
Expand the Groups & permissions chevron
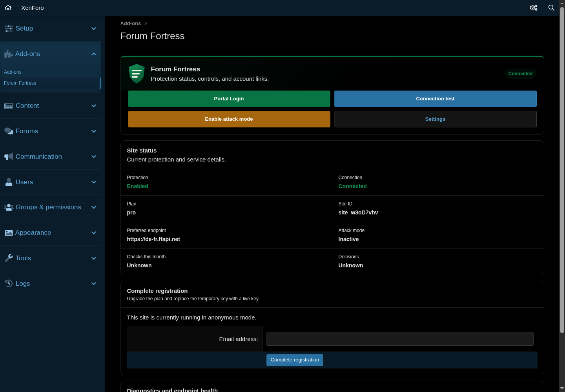coord(94,207)
